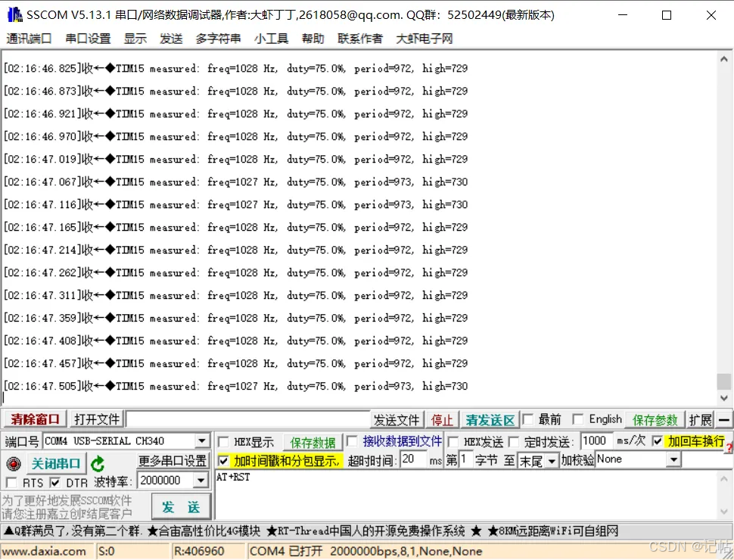Screen dimensions: 734x560
Task: Click the 1000 ms interval input field
Action: [x=596, y=441]
